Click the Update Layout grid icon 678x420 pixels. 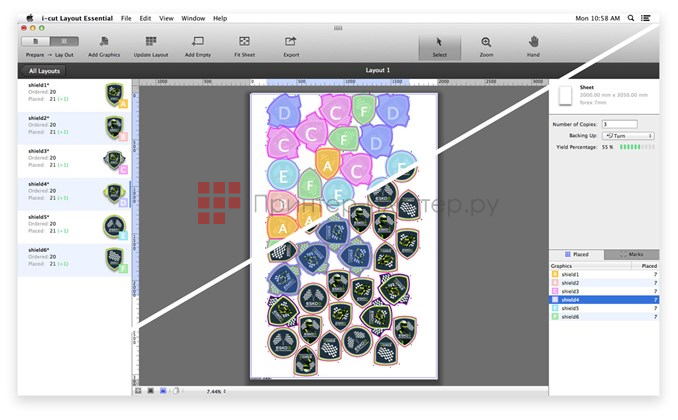pyautogui.click(x=151, y=41)
